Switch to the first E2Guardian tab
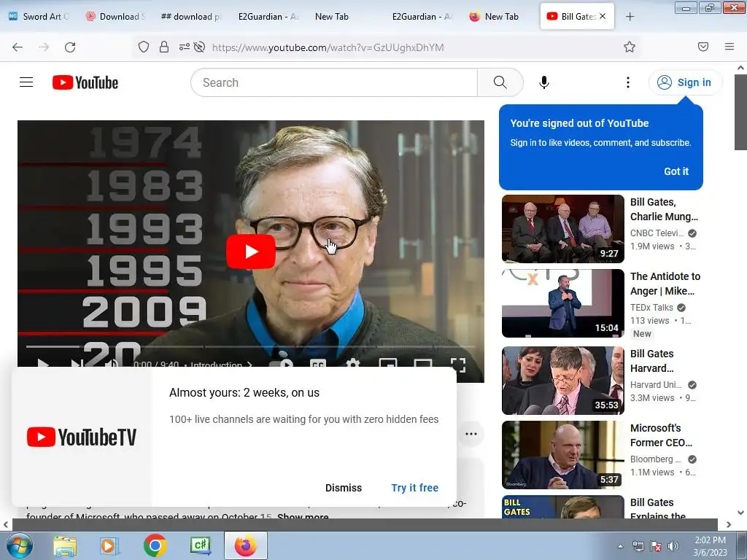This screenshot has height=560, width=747. (268, 17)
